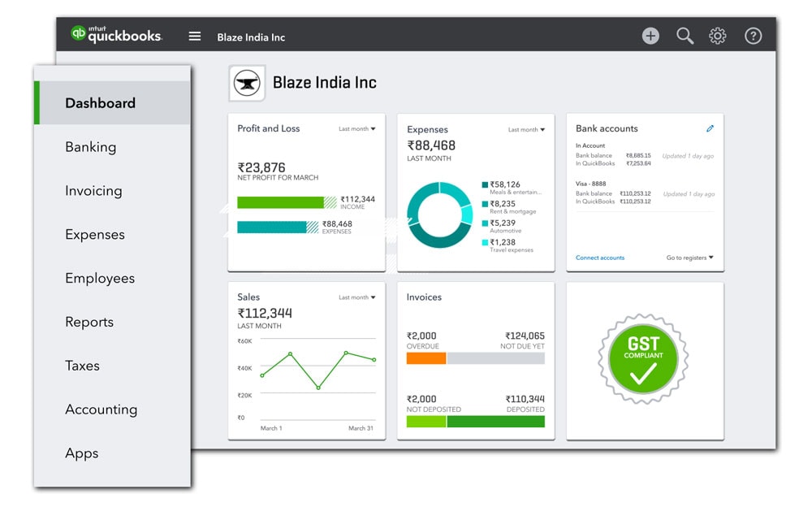Click the Meals & entertainment legend swatch
The image size is (812, 507).
485,184
